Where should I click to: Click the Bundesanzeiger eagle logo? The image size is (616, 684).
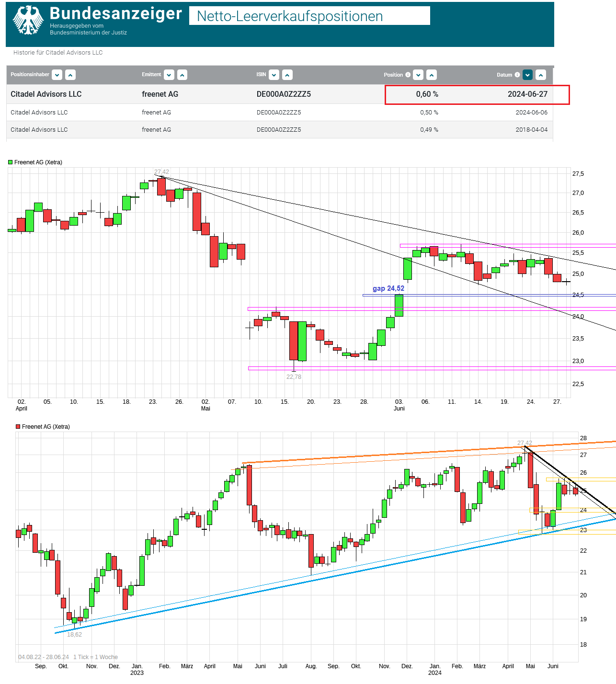[x=28, y=20]
